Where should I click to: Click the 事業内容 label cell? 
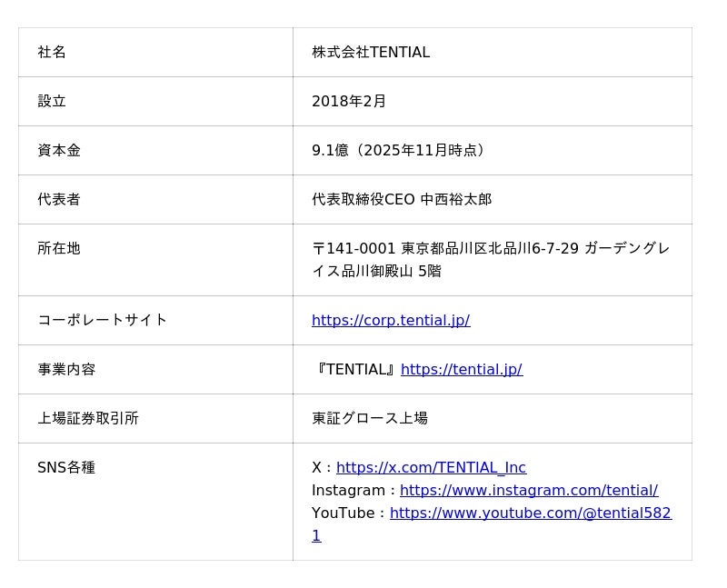[x=66, y=370]
